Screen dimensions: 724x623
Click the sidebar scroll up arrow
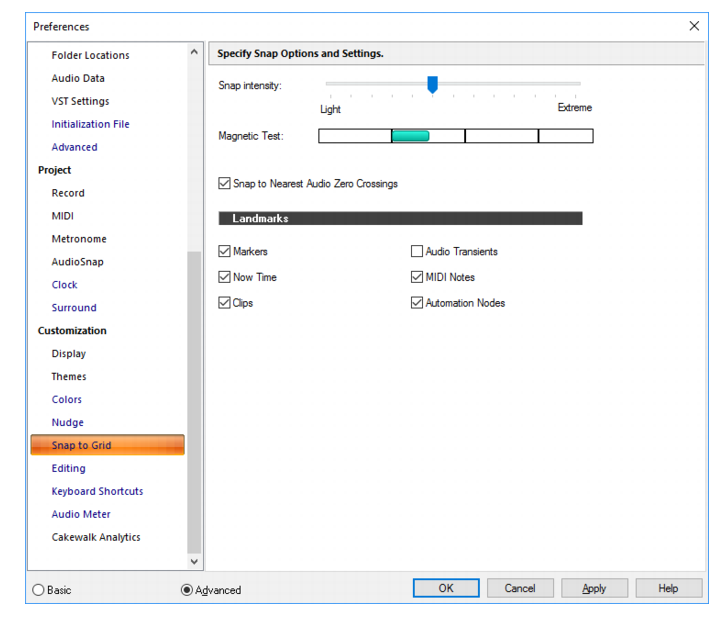click(194, 52)
